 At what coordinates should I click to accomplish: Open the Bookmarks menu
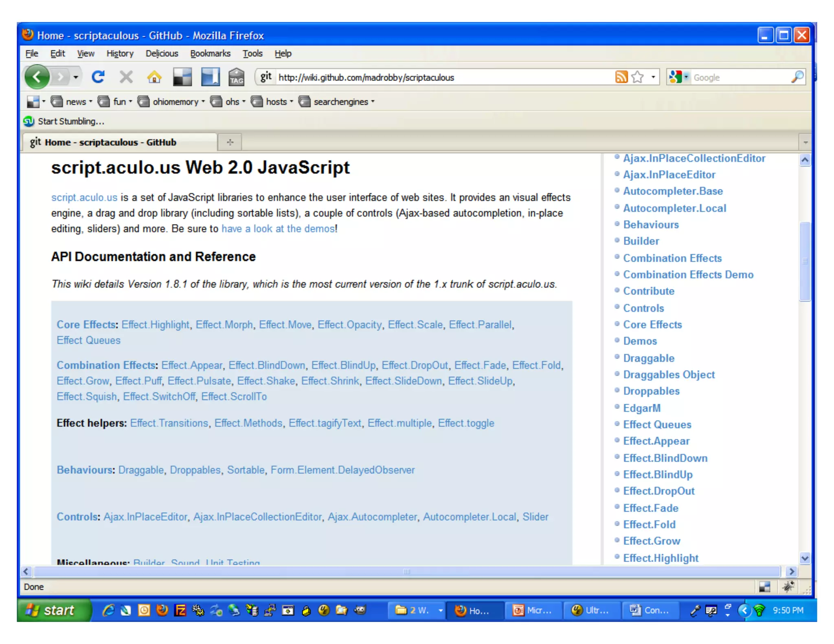[210, 53]
